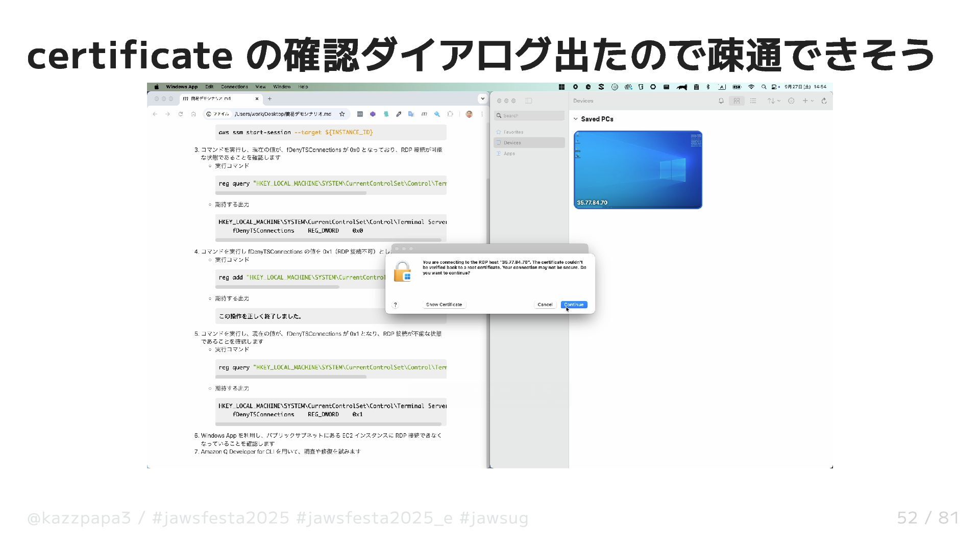Bookmark page with the star icon
The image size is (980, 551).
[342, 114]
